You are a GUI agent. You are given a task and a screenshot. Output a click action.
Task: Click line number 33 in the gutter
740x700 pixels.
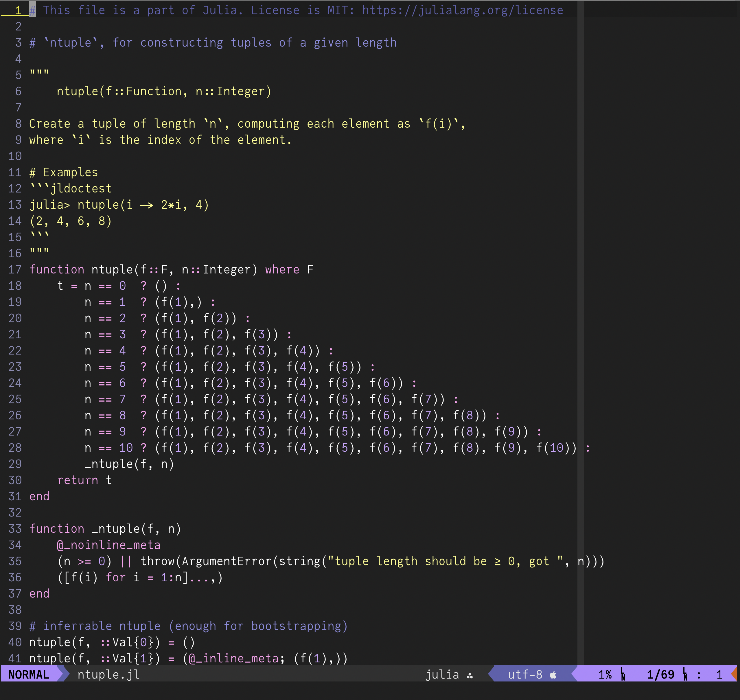point(15,529)
